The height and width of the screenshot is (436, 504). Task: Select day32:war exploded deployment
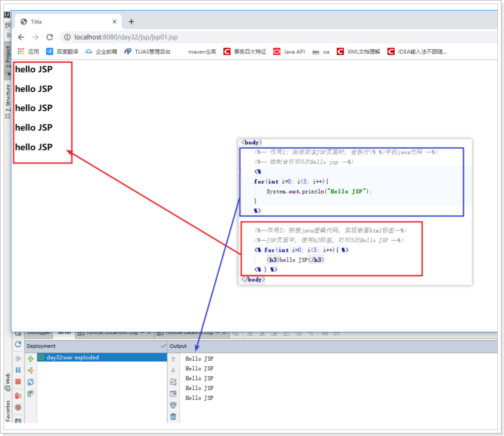(x=102, y=357)
